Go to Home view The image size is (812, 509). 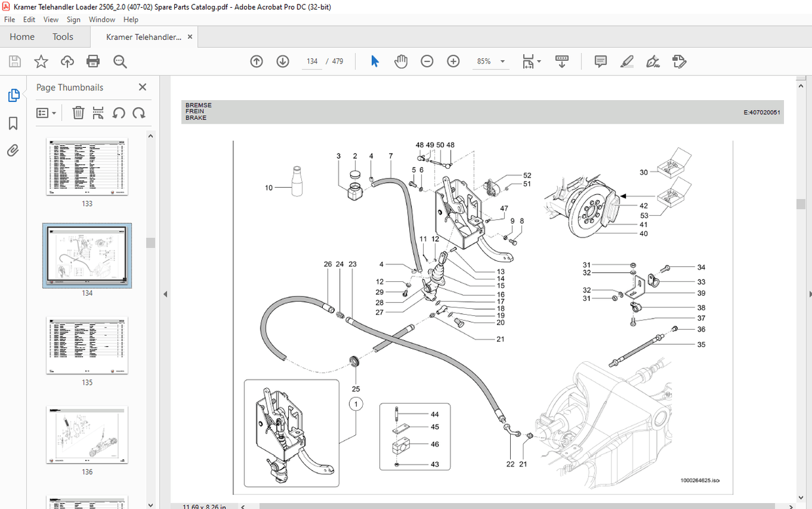pos(22,37)
